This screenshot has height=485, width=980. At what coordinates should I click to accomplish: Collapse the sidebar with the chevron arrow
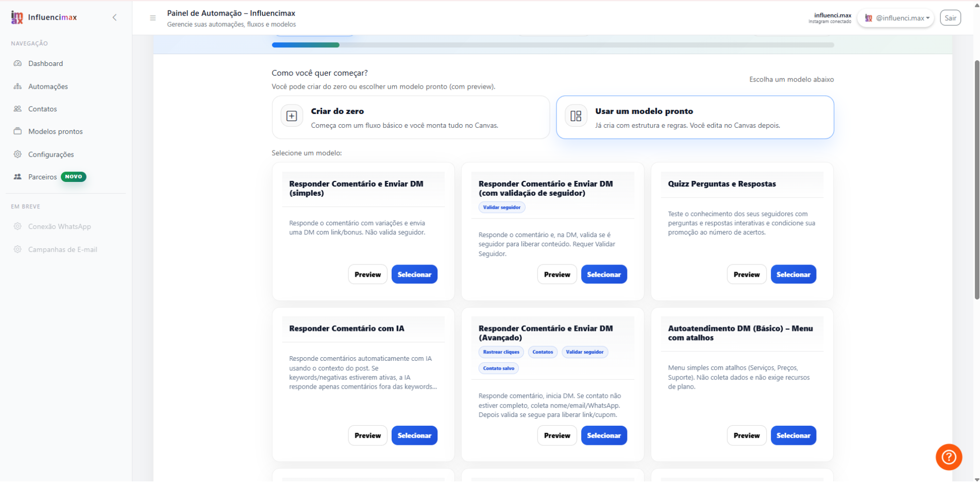(x=114, y=18)
